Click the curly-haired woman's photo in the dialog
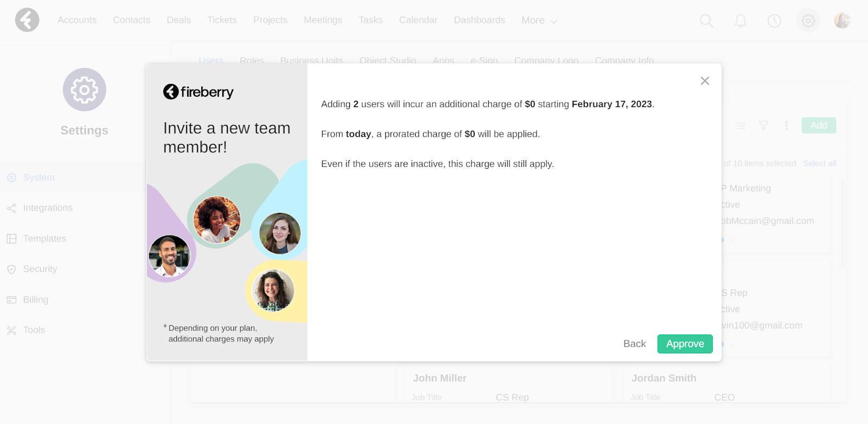Image resolution: width=868 pixels, height=424 pixels. click(x=217, y=219)
